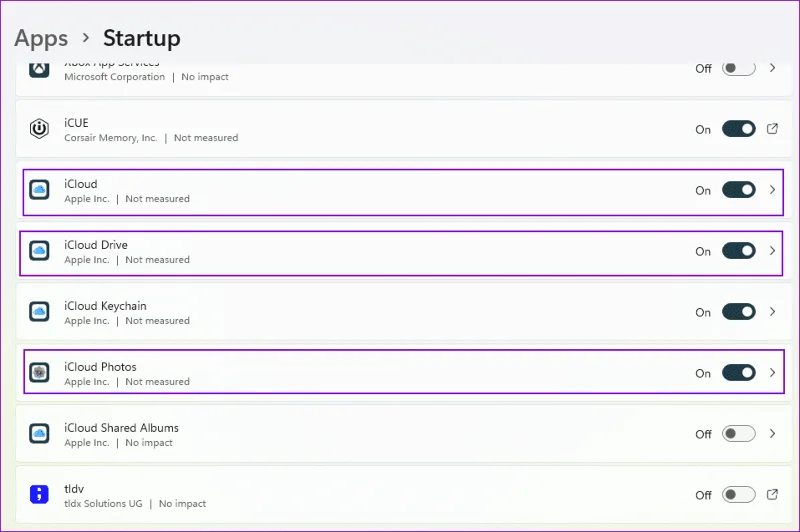Select the iCloud Shared Albums name
800x532 pixels.
point(121,427)
